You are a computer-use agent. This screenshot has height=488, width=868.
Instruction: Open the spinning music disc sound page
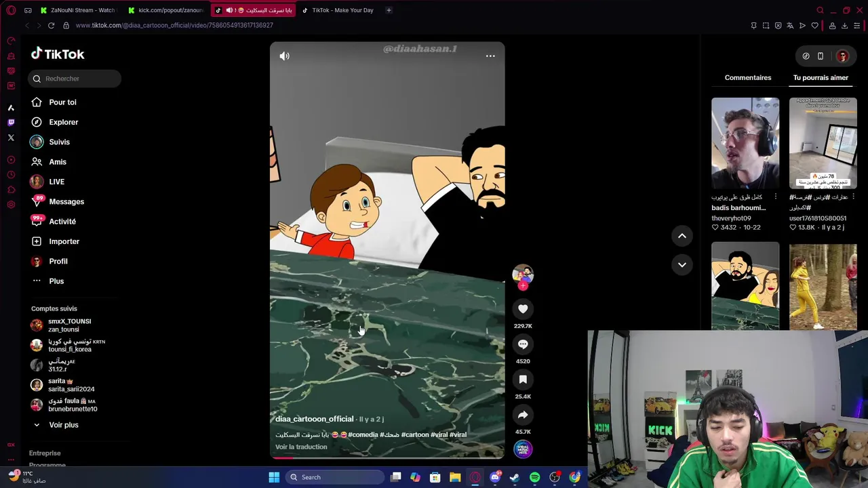pyautogui.click(x=523, y=449)
